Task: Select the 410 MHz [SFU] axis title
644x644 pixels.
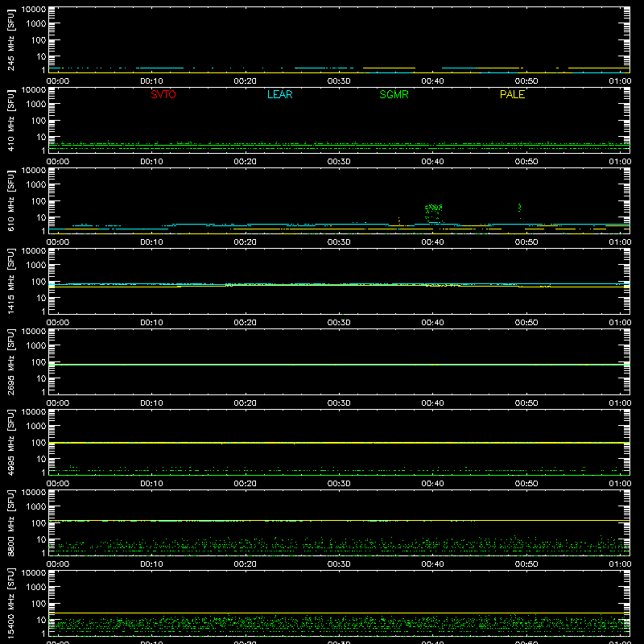Action: 10,121
